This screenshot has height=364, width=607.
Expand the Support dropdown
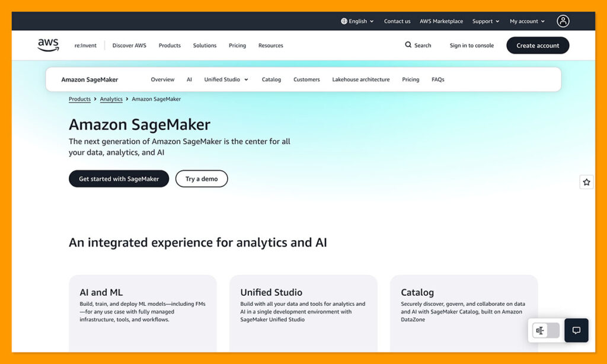point(486,21)
